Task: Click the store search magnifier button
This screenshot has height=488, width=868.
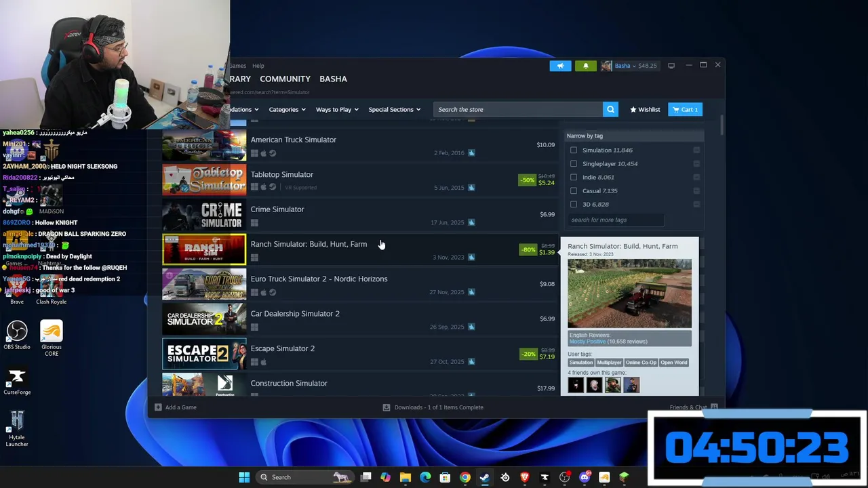Action: (610, 109)
